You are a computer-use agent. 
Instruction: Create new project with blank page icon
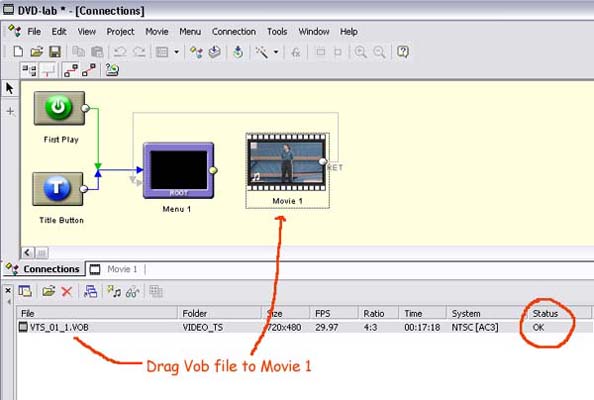pos(18,52)
